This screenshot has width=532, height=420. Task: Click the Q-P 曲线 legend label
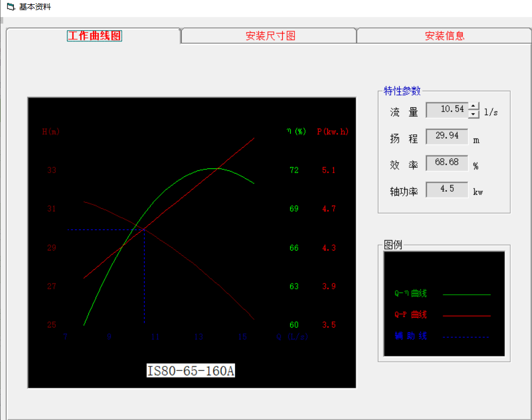[410, 314]
